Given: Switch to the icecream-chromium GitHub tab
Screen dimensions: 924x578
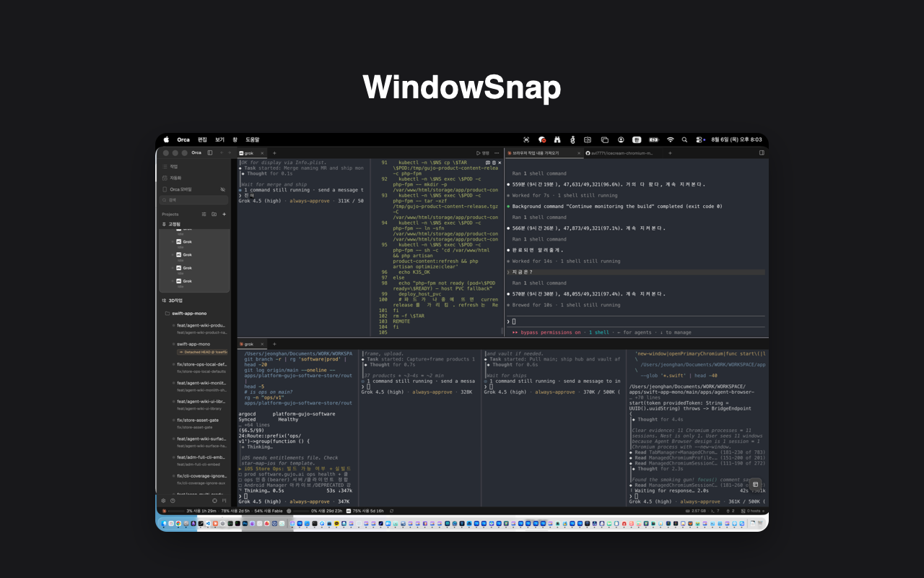Looking at the screenshot, I should click(621, 153).
